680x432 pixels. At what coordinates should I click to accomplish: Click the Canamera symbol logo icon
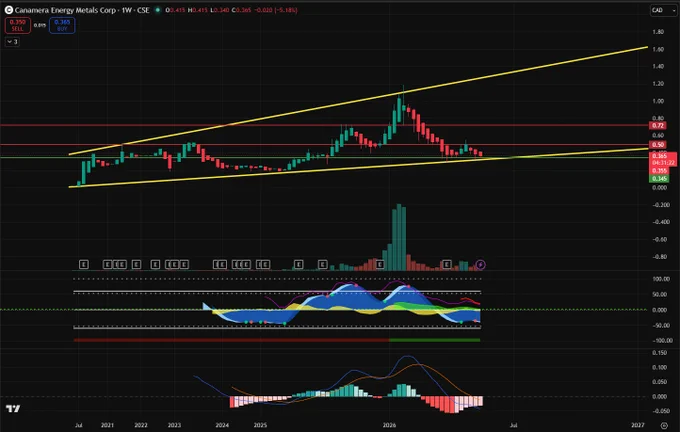(9, 10)
